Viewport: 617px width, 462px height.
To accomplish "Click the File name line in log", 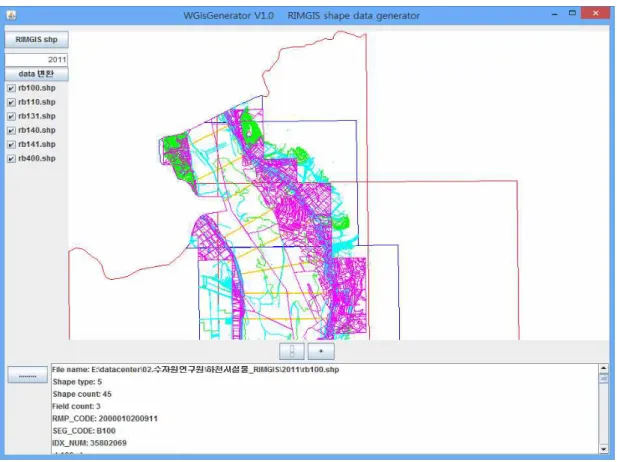I will click(x=196, y=370).
